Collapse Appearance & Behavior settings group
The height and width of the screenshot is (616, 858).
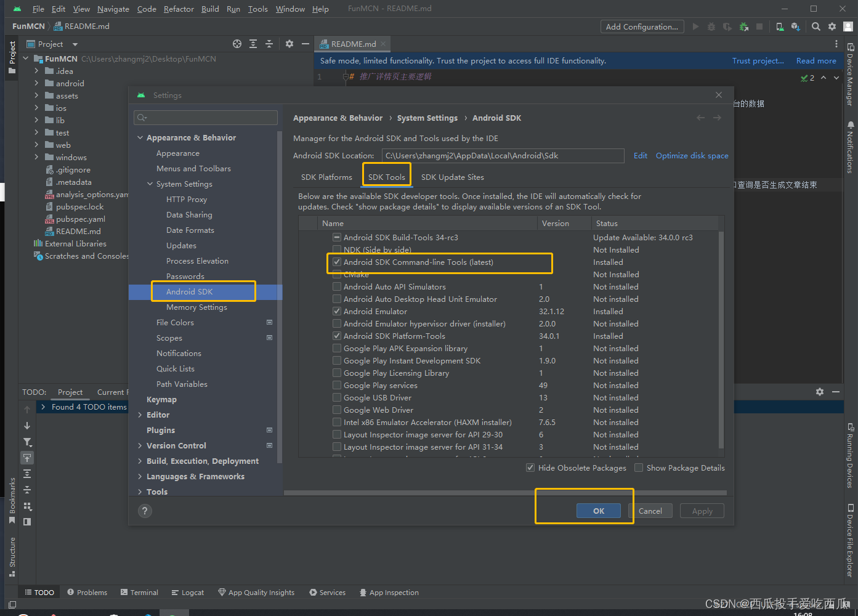pos(140,137)
